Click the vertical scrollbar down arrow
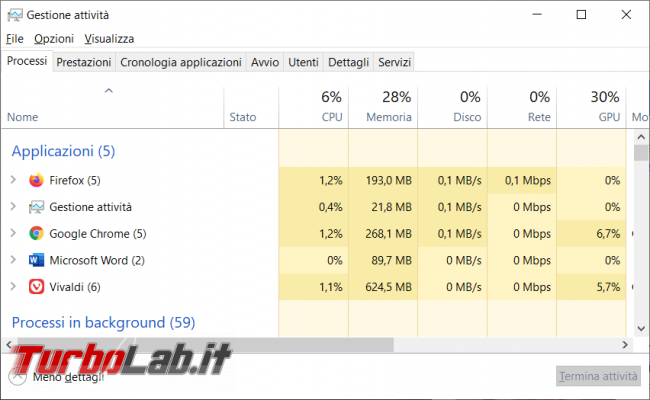The width and height of the screenshot is (650, 400). click(x=641, y=329)
